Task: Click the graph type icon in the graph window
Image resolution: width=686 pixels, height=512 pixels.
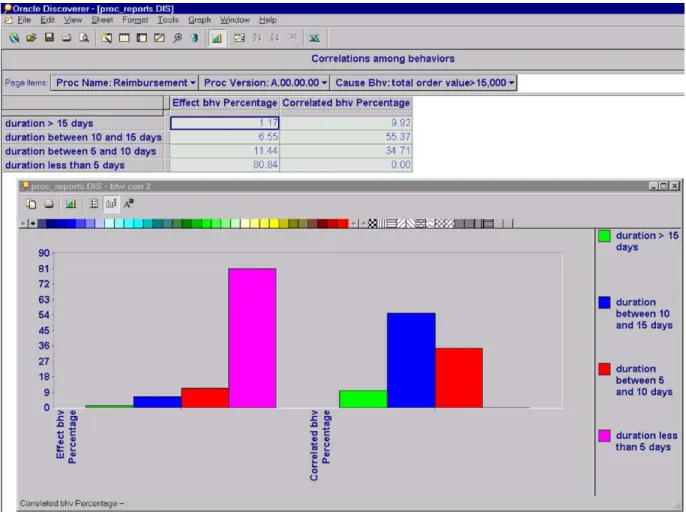Action: 71,204
